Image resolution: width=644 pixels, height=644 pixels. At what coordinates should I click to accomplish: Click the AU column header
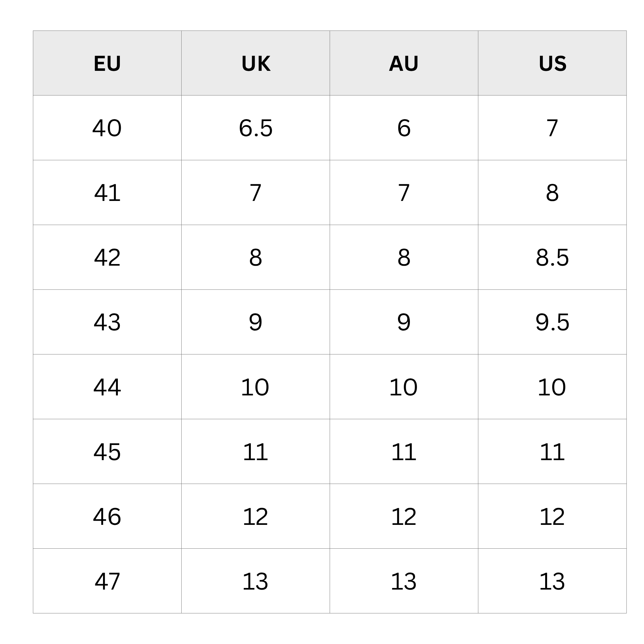404,63
